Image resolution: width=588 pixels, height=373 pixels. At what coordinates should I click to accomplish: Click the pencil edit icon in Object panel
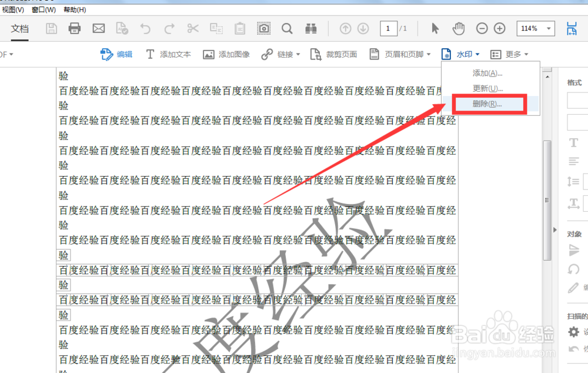(x=573, y=288)
